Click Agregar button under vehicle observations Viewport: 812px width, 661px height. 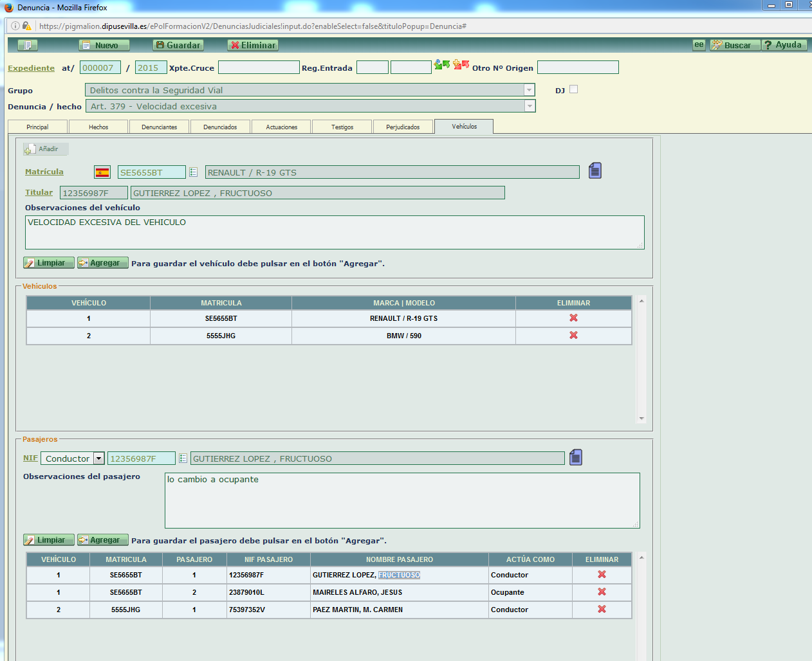click(x=103, y=263)
